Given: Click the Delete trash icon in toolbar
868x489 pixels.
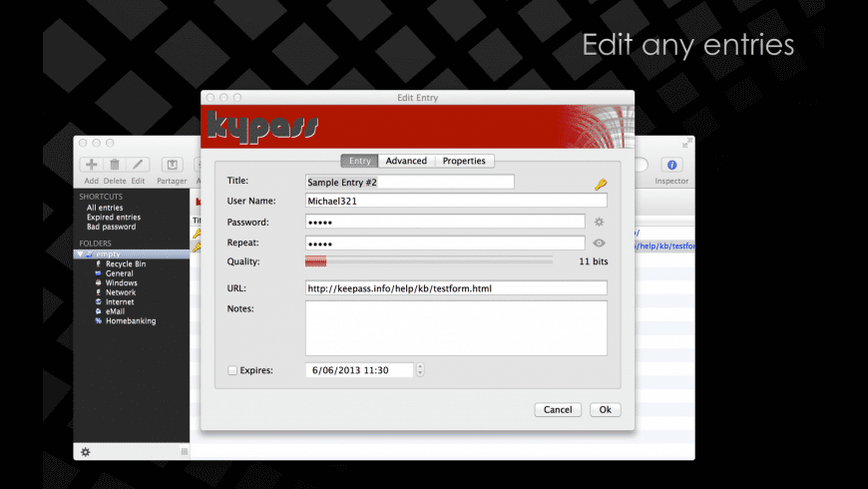Looking at the screenshot, I should click(115, 165).
